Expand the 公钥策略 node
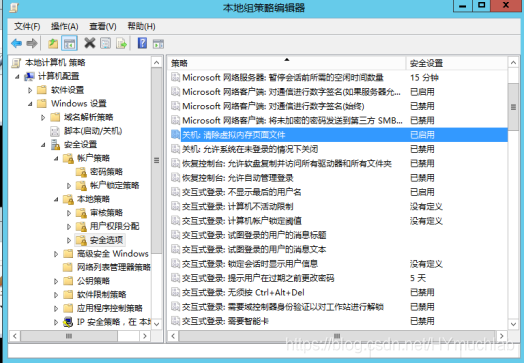Viewport: 524px width, 363px height. [x=56, y=281]
